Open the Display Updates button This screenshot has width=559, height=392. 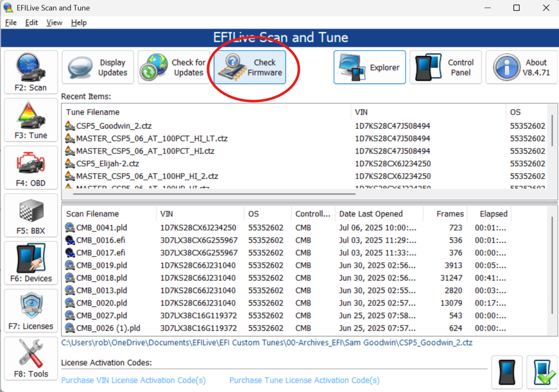pyautogui.click(x=98, y=68)
